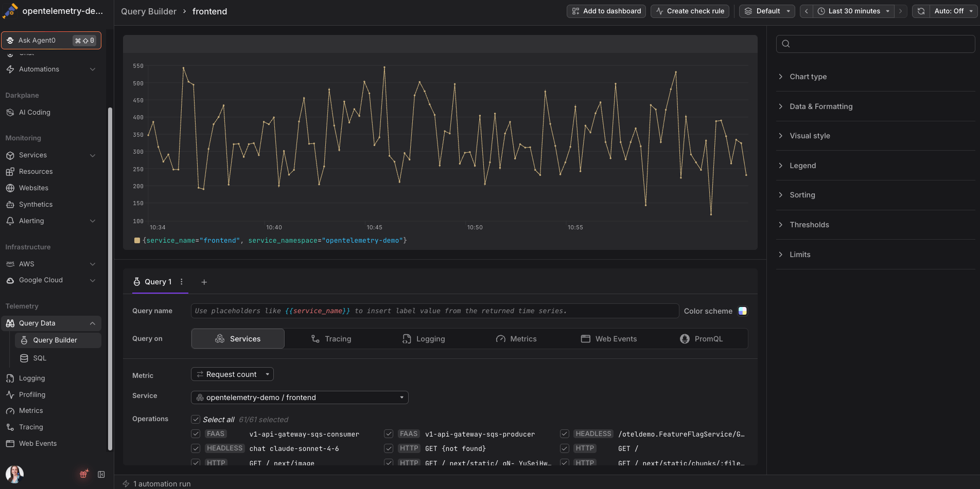
Task: Click the refresh icon button
Action: (921, 11)
